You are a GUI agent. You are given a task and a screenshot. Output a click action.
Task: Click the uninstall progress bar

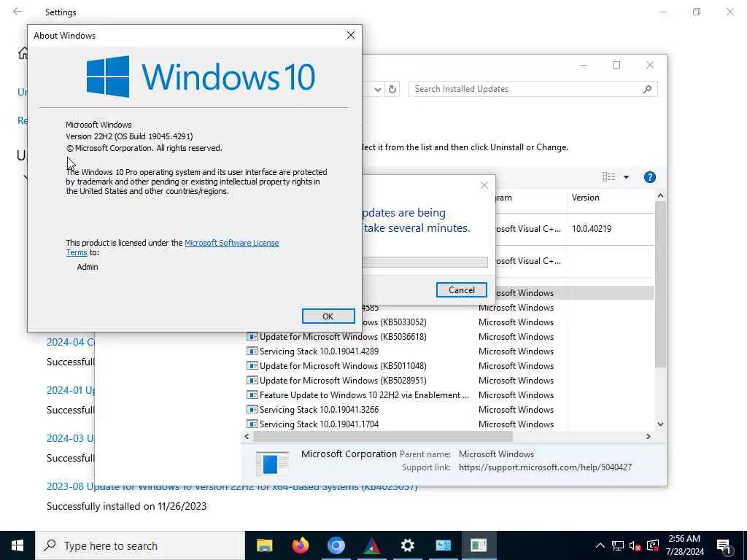(425, 262)
